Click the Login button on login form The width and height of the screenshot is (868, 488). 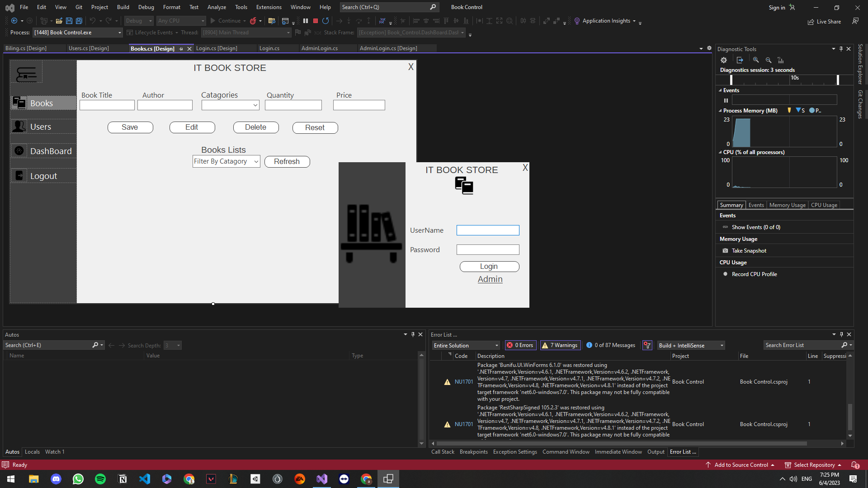pyautogui.click(x=489, y=267)
